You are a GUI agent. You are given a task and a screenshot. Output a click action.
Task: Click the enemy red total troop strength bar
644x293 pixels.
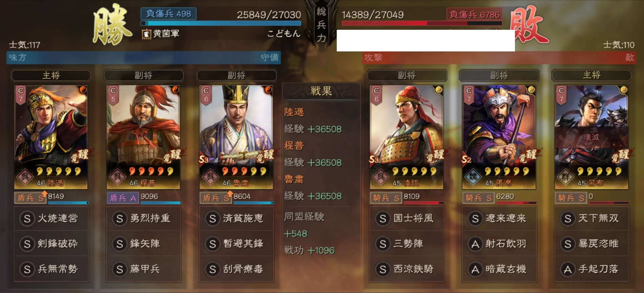422,23
